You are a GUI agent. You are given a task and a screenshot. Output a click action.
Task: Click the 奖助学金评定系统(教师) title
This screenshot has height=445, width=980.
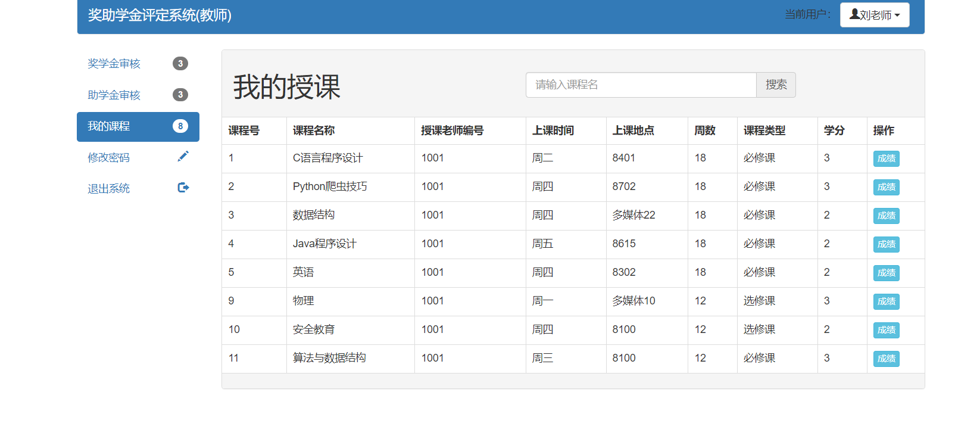tap(160, 15)
